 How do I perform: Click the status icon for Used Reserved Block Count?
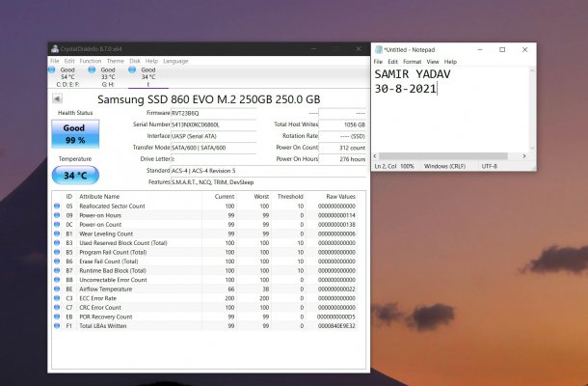(x=57, y=242)
